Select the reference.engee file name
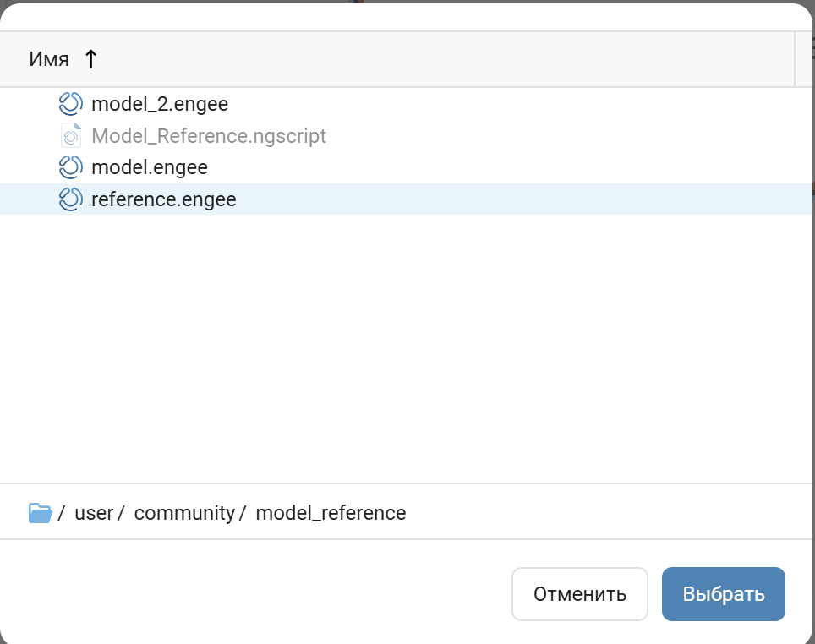Image resolution: width=815 pixels, height=644 pixels. coord(164,199)
